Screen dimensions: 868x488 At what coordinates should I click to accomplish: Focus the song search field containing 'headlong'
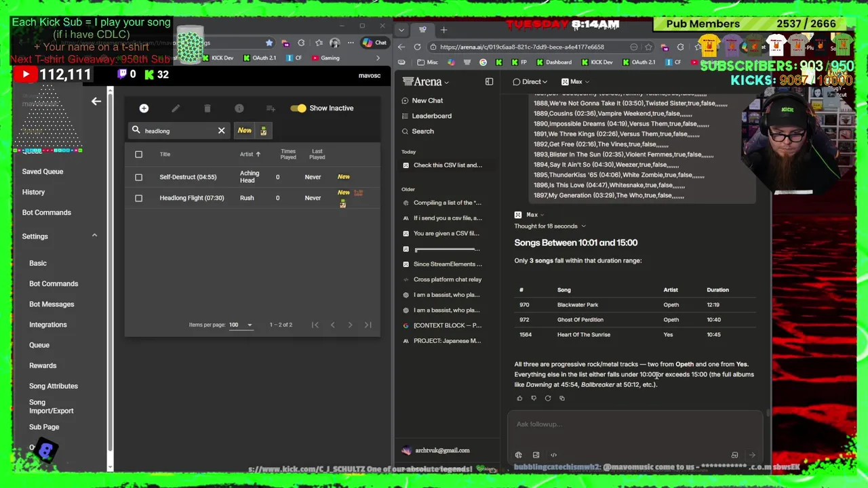180,131
